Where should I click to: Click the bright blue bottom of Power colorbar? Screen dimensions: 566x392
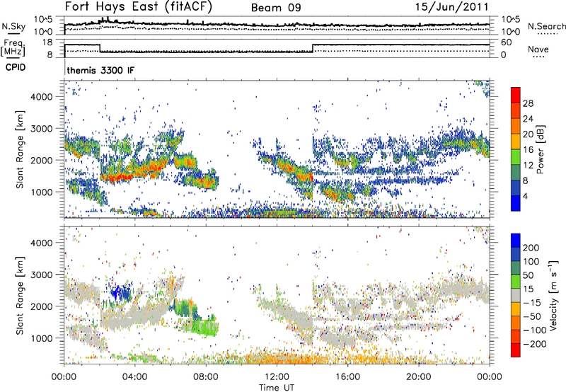point(516,203)
